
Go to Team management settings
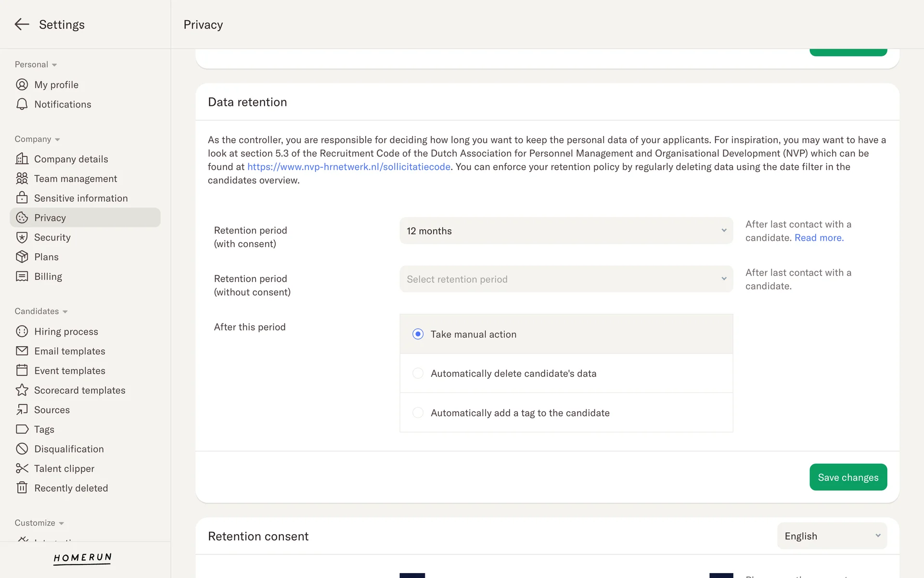[76, 179]
